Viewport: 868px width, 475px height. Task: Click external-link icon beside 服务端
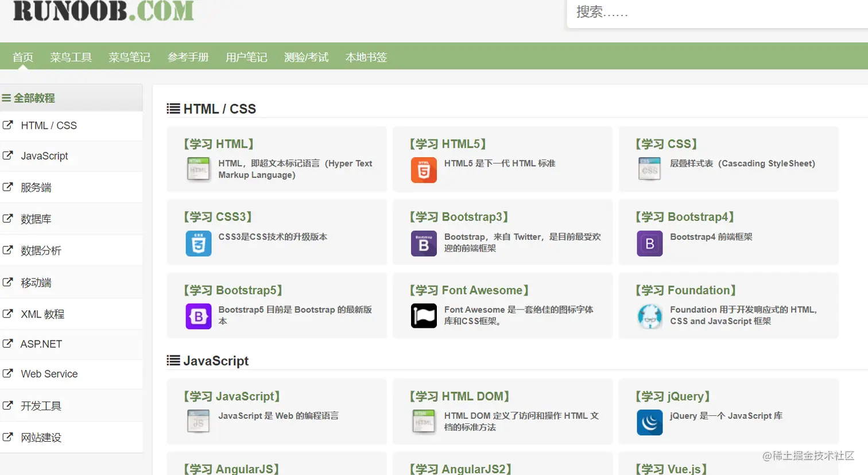pyautogui.click(x=8, y=187)
